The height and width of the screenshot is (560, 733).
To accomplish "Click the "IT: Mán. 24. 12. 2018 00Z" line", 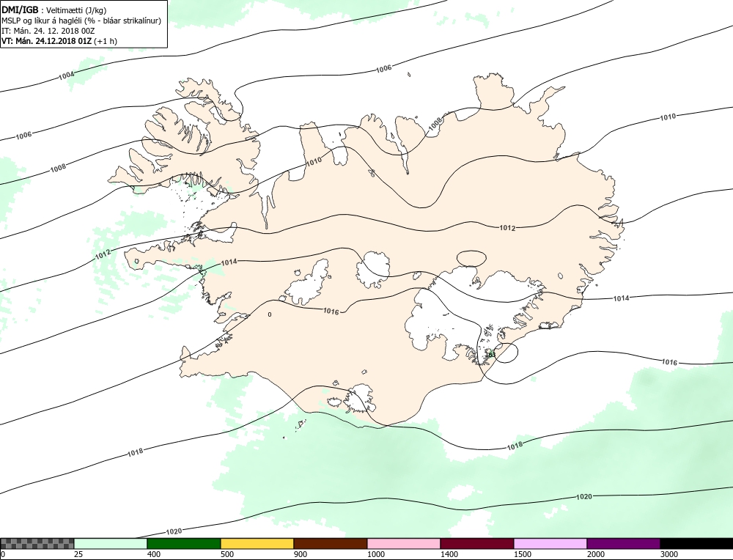I will pos(48,31).
